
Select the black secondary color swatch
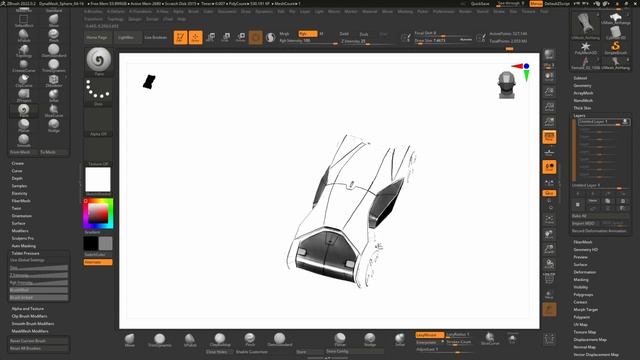[91, 244]
